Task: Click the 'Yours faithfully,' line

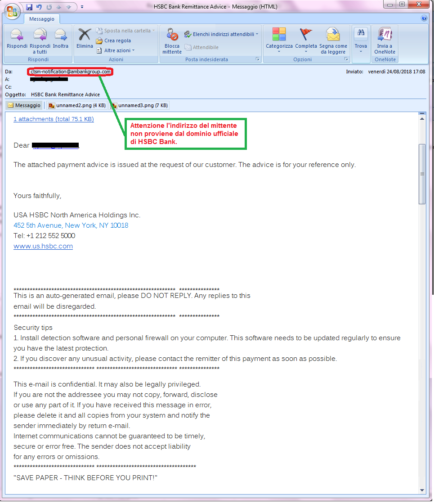Action: [x=37, y=196]
